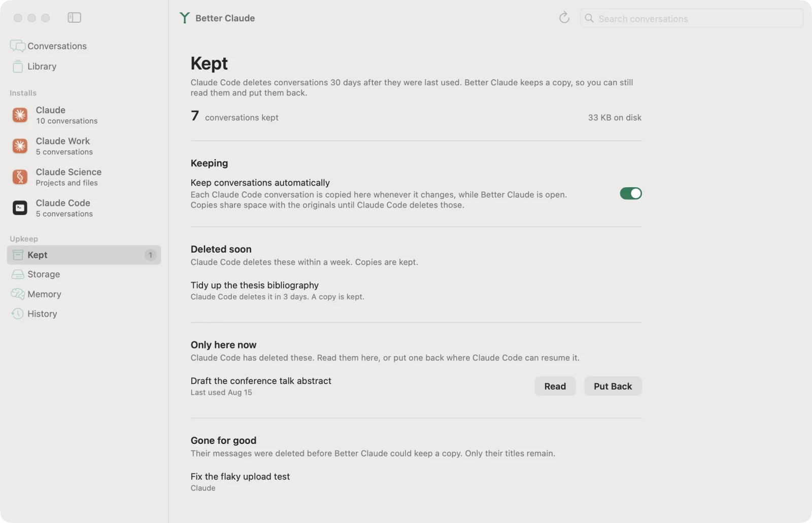Viewport: 812px width, 523px height.
Task: Click 'Last used Aug 15' text
Action: (221, 393)
